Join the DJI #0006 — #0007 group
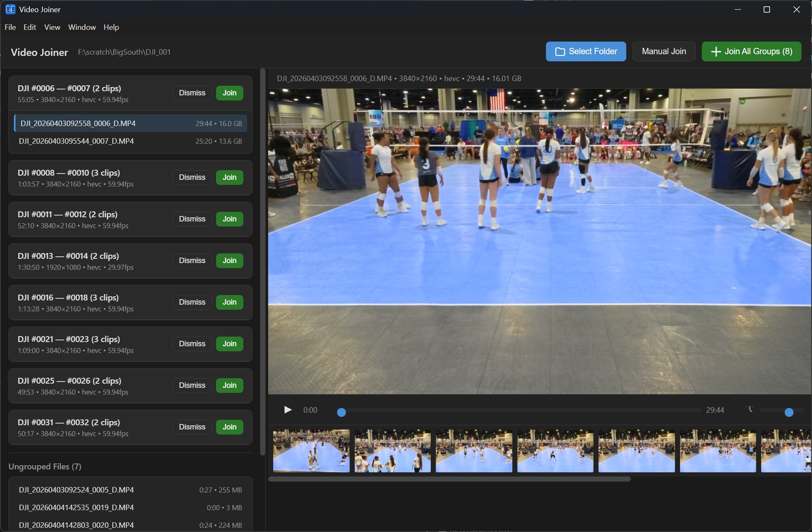Screen dimensions: 812x532 click(229, 93)
